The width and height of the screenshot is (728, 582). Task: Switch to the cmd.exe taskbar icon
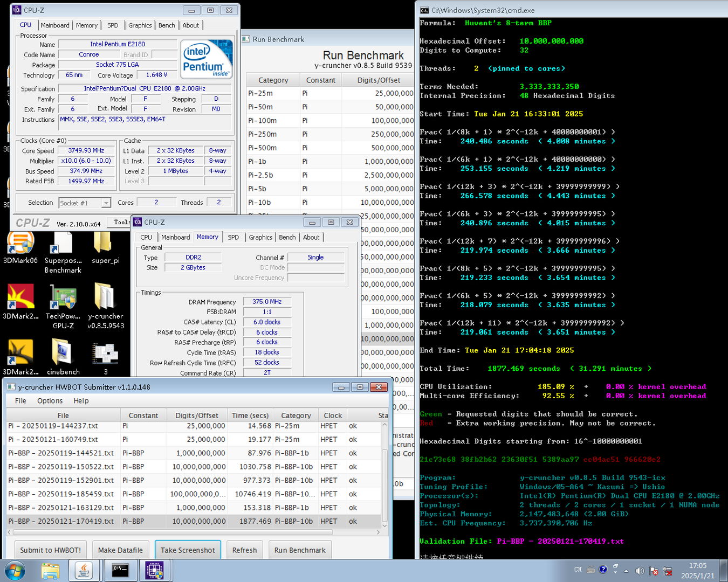[x=120, y=571]
